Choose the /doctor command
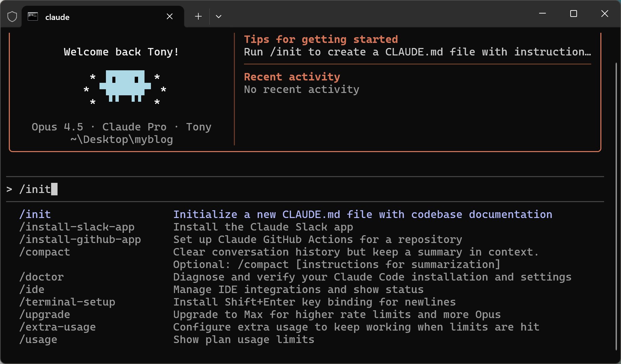Screen dimensions: 621x364 click(x=42, y=277)
